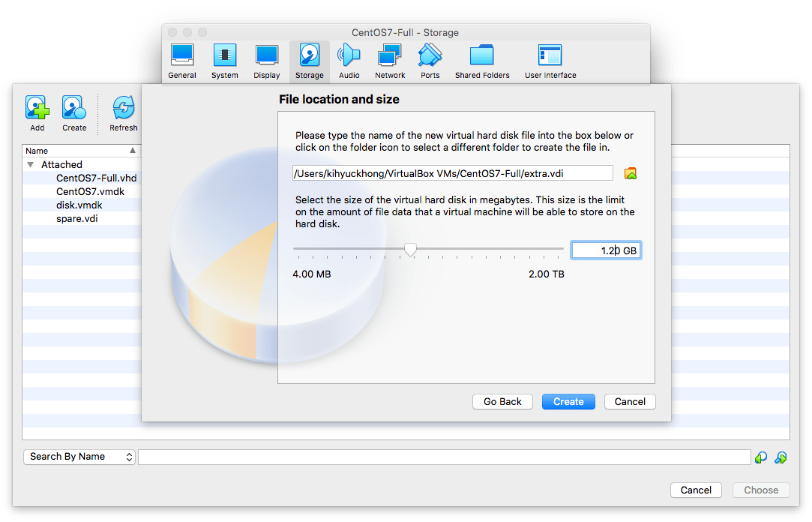Select CentOS7.vmdk in the list
The width and height of the screenshot is (812, 522).
pyautogui.click(x=90, y=191)
